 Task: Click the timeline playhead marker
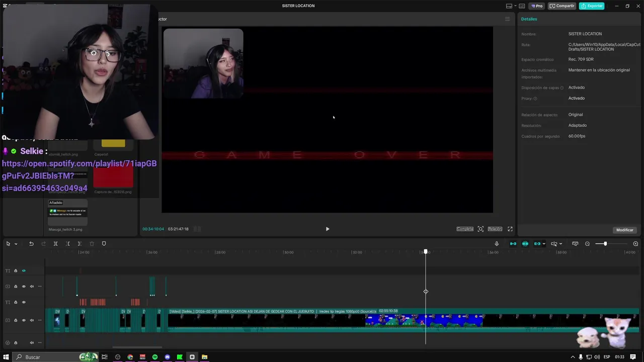click(x=426, y=251)
